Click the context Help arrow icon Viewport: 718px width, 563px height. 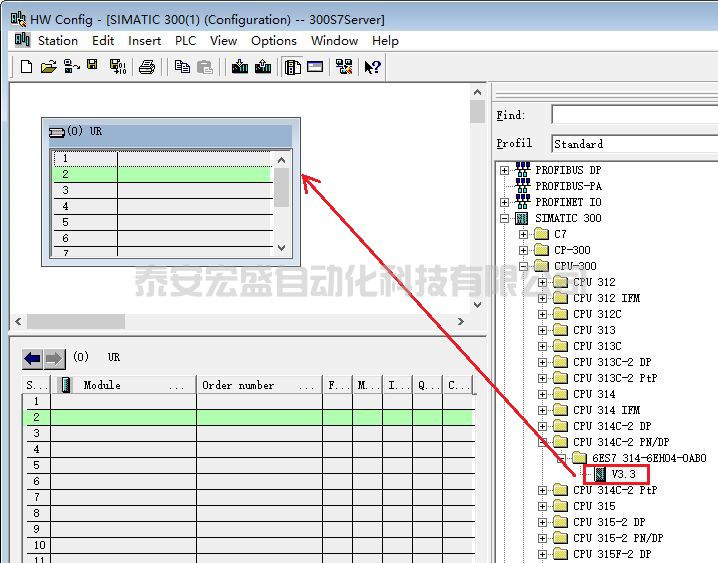pyautogui.click(x=372, y=67)
